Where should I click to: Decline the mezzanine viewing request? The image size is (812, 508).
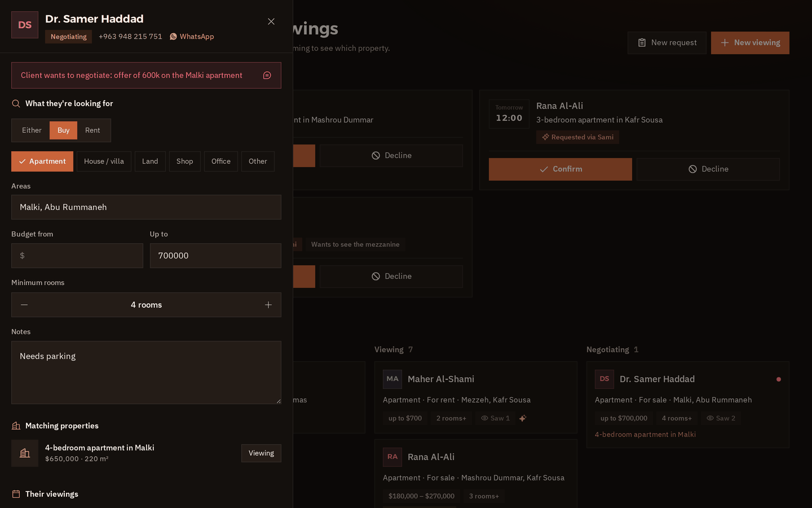click(x=391, y=277)
